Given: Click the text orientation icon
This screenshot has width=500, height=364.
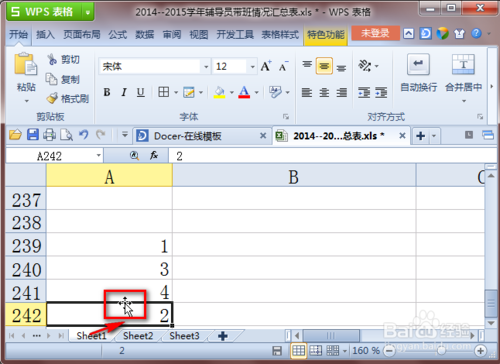Looking at the screenshot, I should (x=365, y=66).
